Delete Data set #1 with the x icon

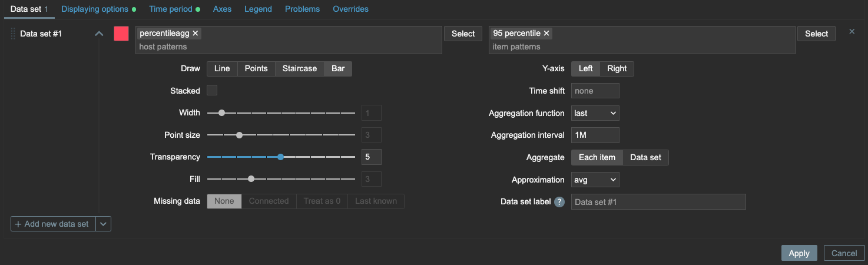[852, 32]
